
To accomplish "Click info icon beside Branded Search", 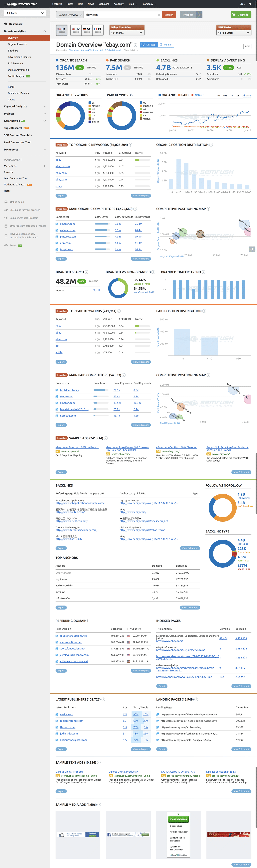I will pyautogui.click(x=87, y=272).
